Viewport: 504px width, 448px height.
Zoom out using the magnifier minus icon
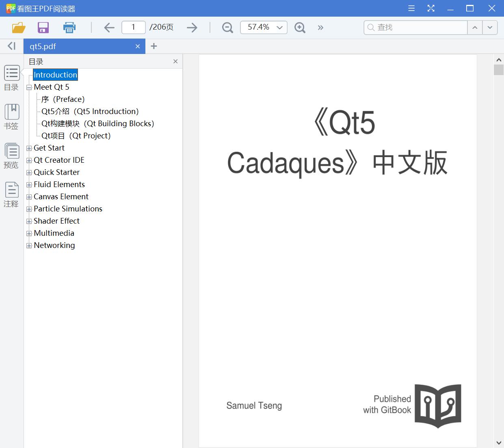[227, 27]
